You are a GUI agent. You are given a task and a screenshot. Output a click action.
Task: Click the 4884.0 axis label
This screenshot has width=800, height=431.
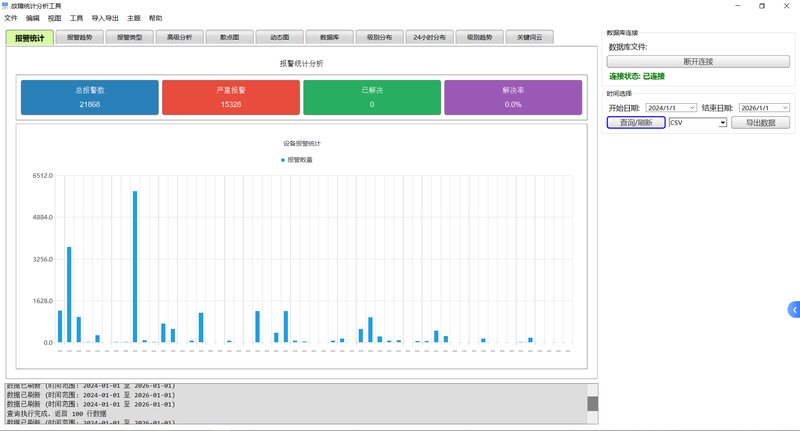43,217
